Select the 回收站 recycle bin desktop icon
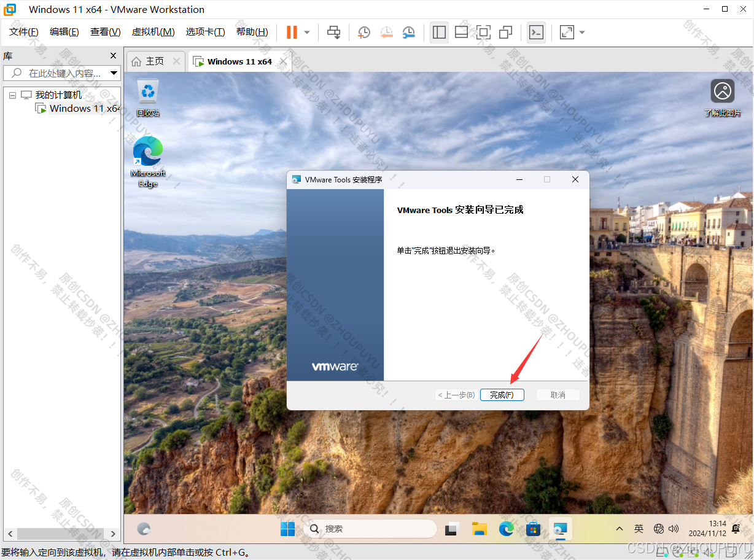754x560 pixels. point(148,98)
